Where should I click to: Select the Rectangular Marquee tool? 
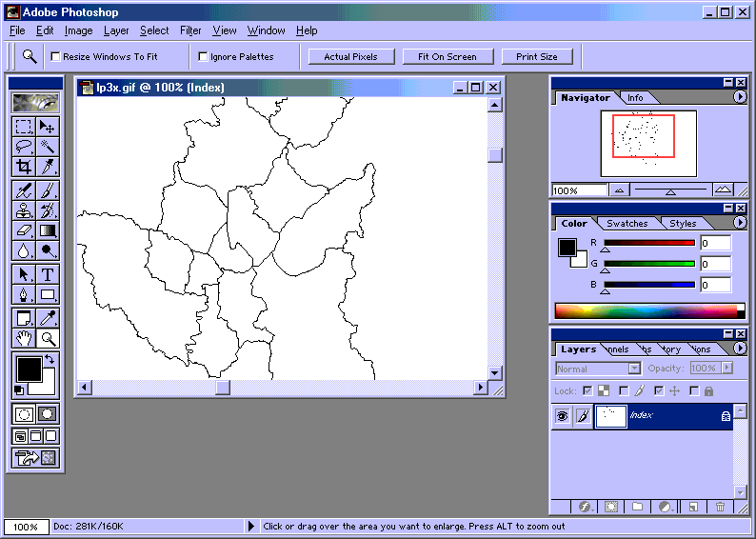pyautogui.click(x=24, y=127)
